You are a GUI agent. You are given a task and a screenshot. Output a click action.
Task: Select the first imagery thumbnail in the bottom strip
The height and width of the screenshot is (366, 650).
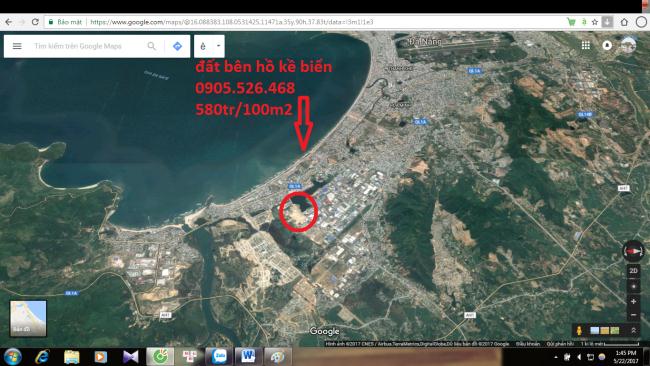click(594, 330)
